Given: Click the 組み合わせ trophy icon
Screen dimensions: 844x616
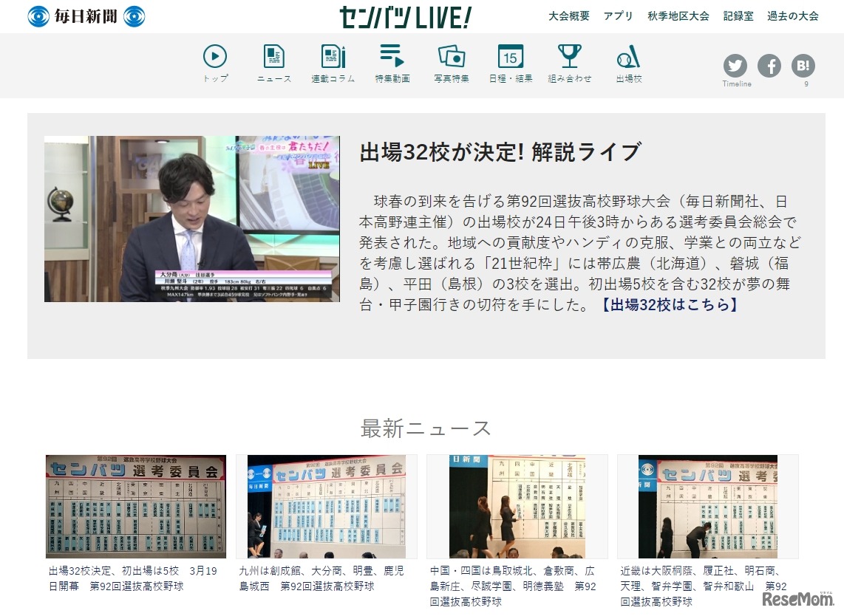Looking at the screenshot, I should pos(568,55).
